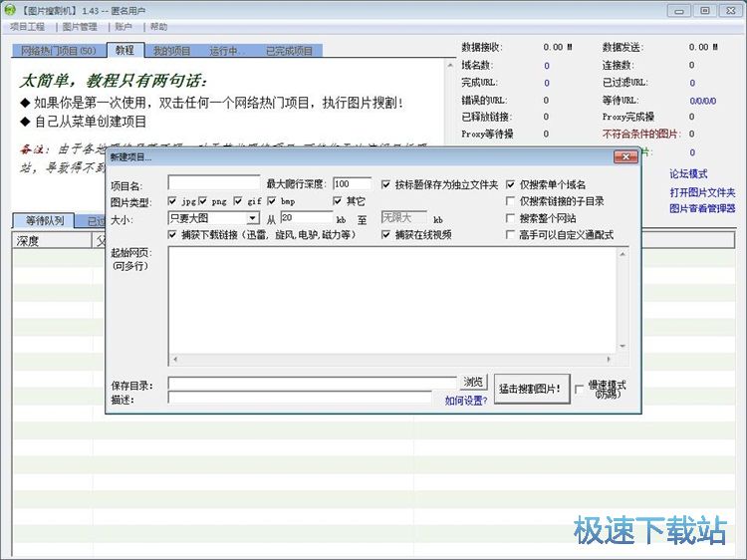Open the 帮助 menu
This screenshot has height=560, width=747.
pos(158,27)
